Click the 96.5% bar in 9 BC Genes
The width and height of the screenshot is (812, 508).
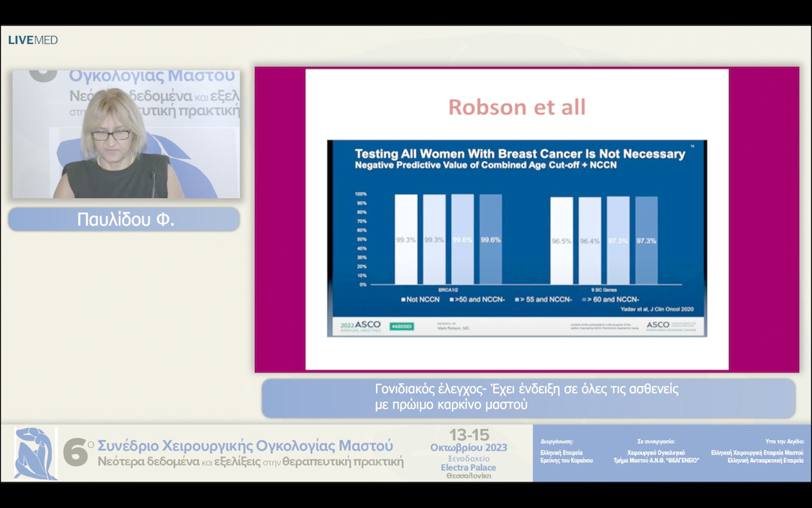click(561, 241)
